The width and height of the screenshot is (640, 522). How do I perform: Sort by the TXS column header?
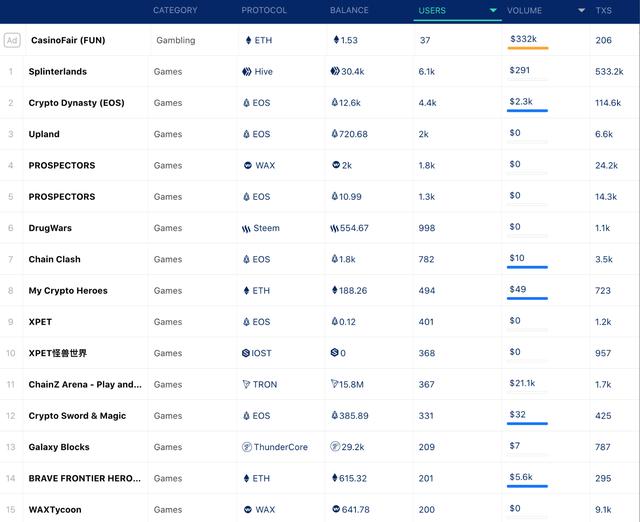603,11
